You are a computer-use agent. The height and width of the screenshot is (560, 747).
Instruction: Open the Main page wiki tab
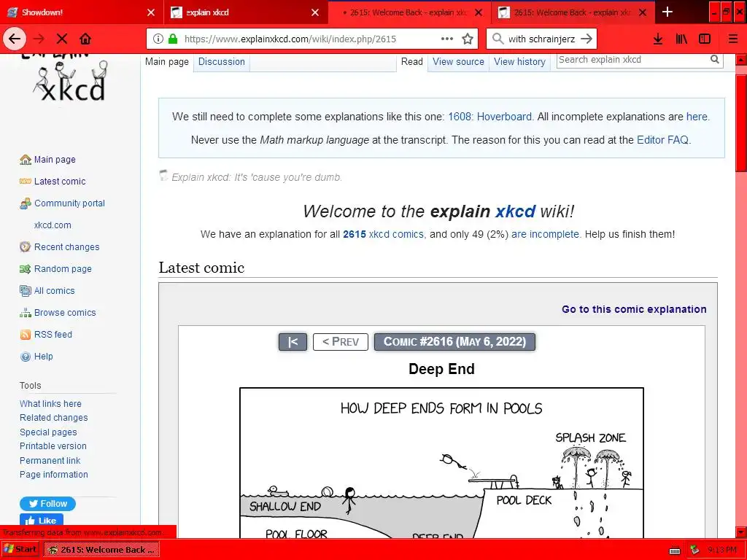167,62
